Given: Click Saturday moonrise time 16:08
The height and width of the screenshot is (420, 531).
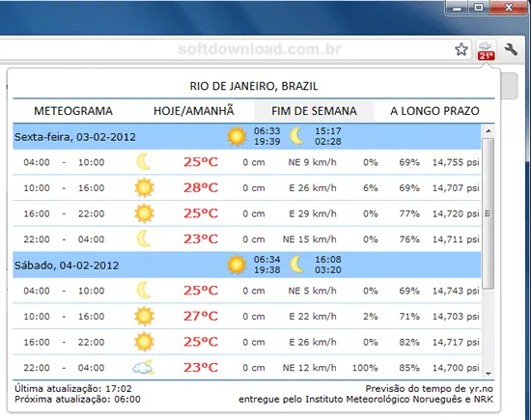Looking at the screenshot, I should click(328, 260).
